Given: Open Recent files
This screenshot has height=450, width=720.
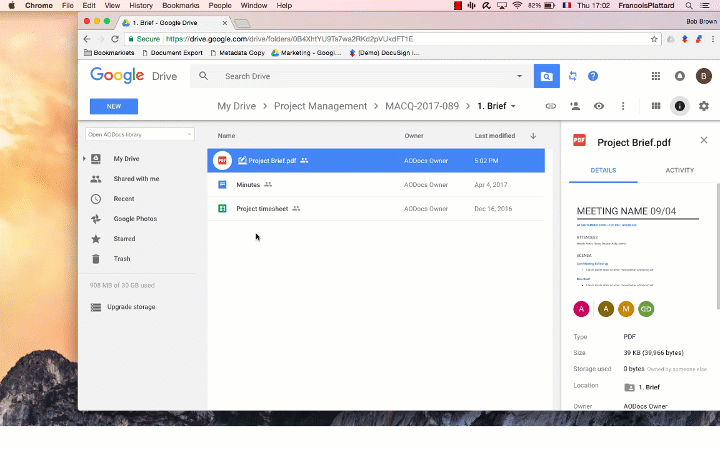Looking at the screenshot, I should tap(124, 199).
